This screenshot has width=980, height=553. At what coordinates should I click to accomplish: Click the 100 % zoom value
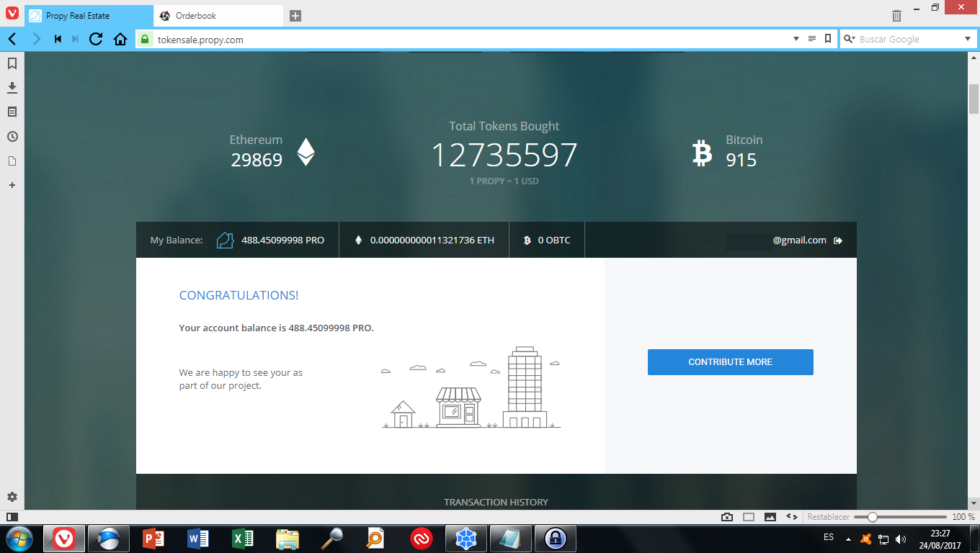[963, 517]
